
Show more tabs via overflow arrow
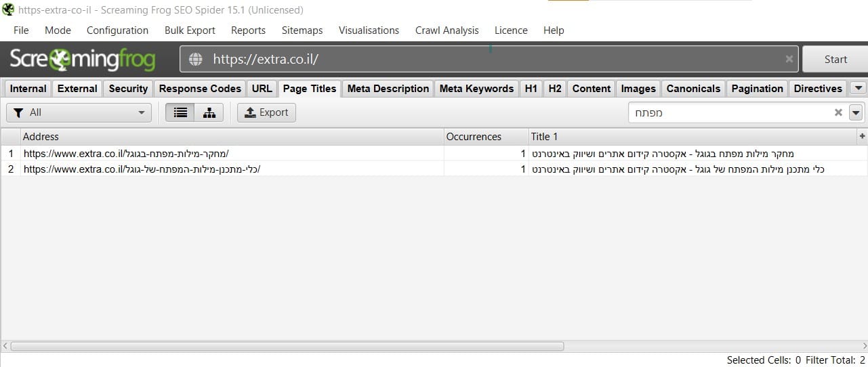point(858,88)
